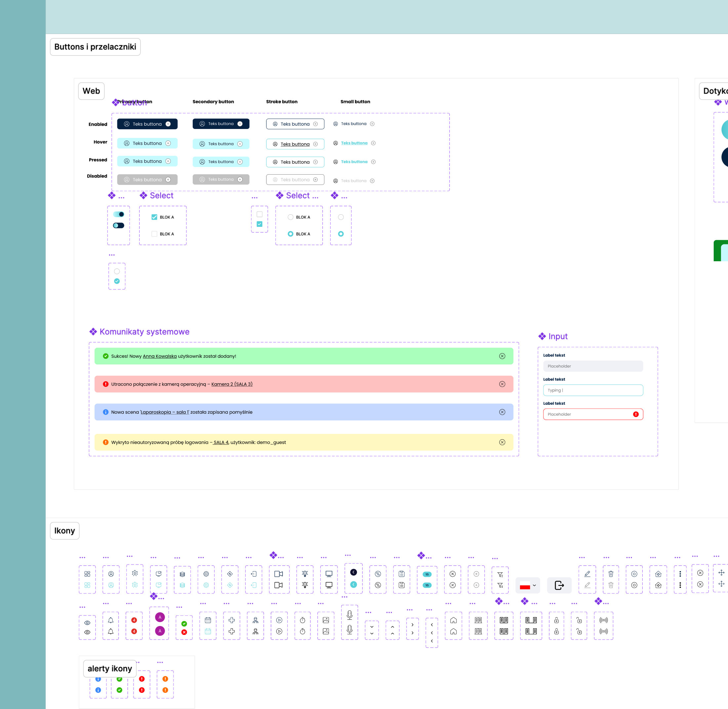Click the Kamera 2 (SALA 3) link
Image resolution: width=728 pixels, height=709 pixels.
(232, 384)
